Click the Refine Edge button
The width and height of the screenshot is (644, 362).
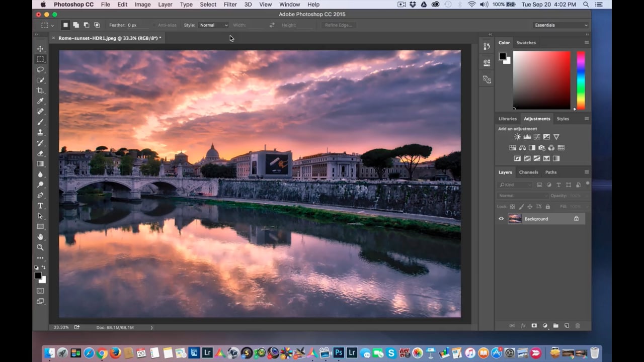(339, 25)
